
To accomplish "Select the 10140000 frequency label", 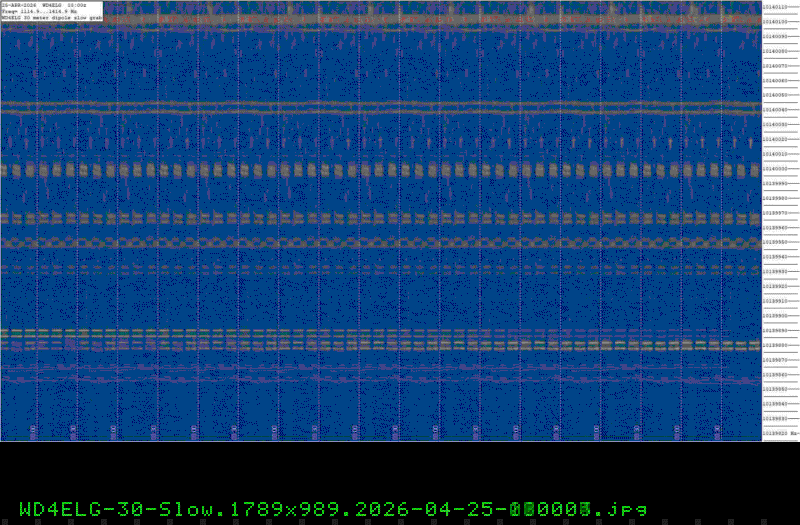I will click(774, 169).
